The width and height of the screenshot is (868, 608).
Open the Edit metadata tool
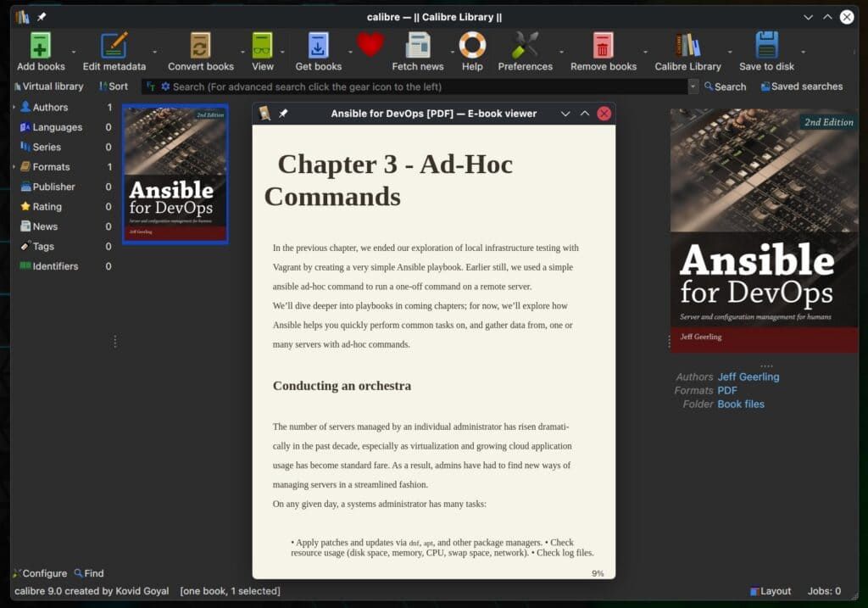pos(115,44)
